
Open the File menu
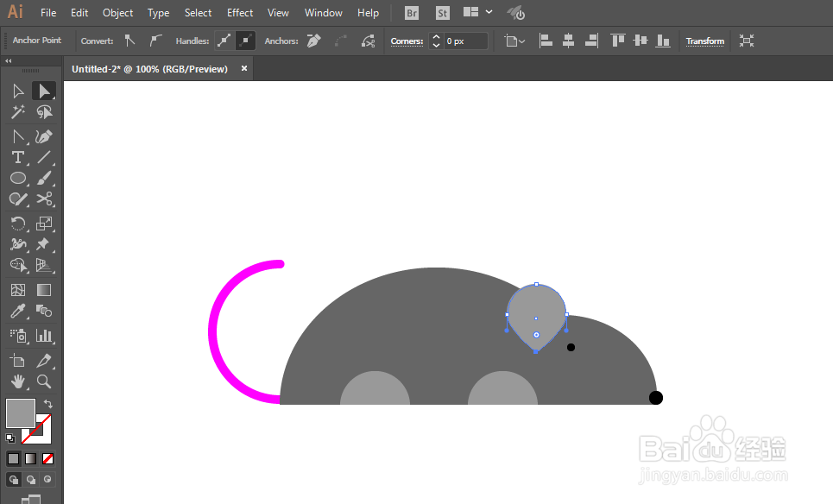pyautogui.click(x=48, y=13)
